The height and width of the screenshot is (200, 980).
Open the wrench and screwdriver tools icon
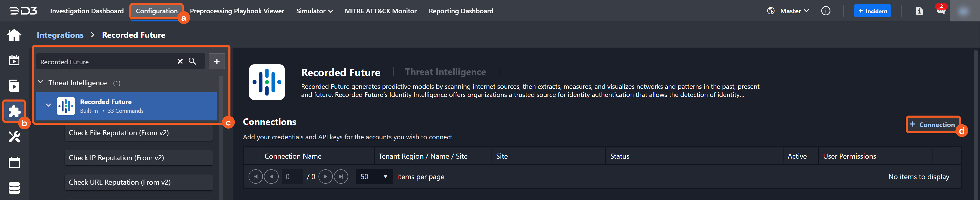(14, 137)
